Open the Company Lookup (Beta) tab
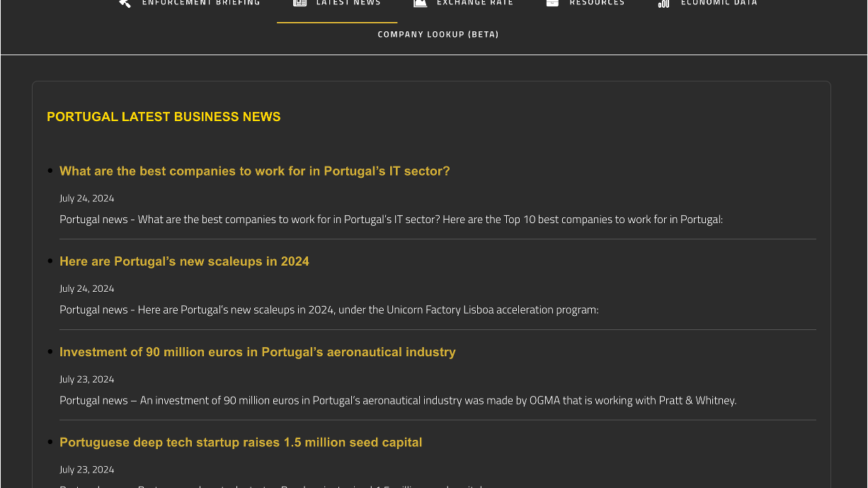This screenshot has height=488, width=868. pyautogui.click(x=438, y=35)
